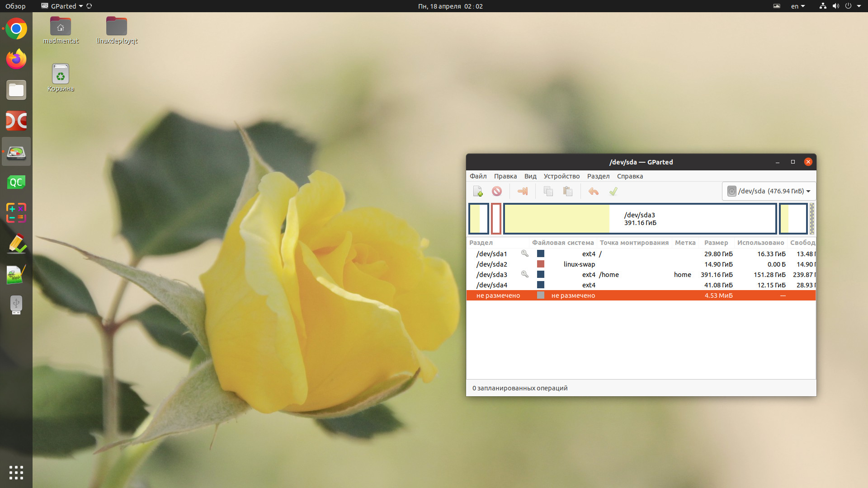
Task: Select the /dev/sda1 partition row
Action: (641, 254)
